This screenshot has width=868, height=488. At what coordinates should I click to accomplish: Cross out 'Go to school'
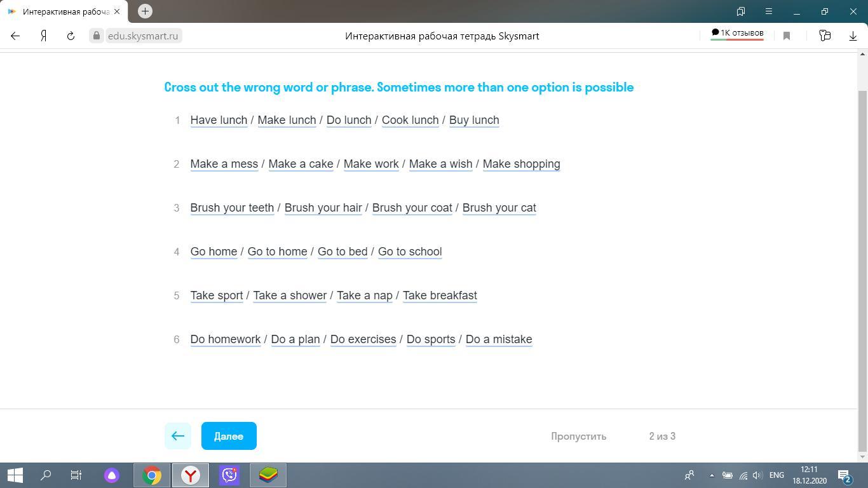tap(410, 252)
